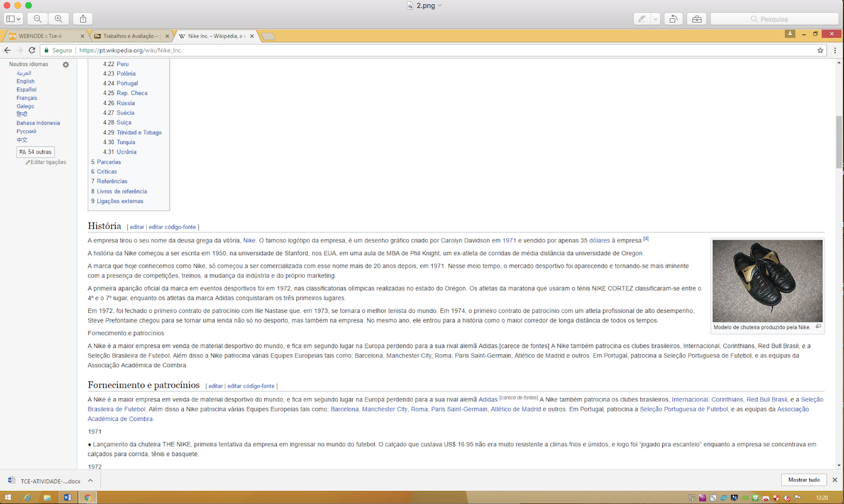
Task: Close the Nike Inc. Wikipédia tab
Action: pyautogui.click(x=252, y=36)
